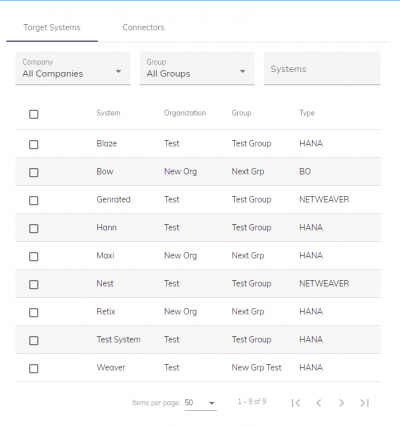Tick the Weaver system checkbox
400x427 pixels.
point(34,368)
